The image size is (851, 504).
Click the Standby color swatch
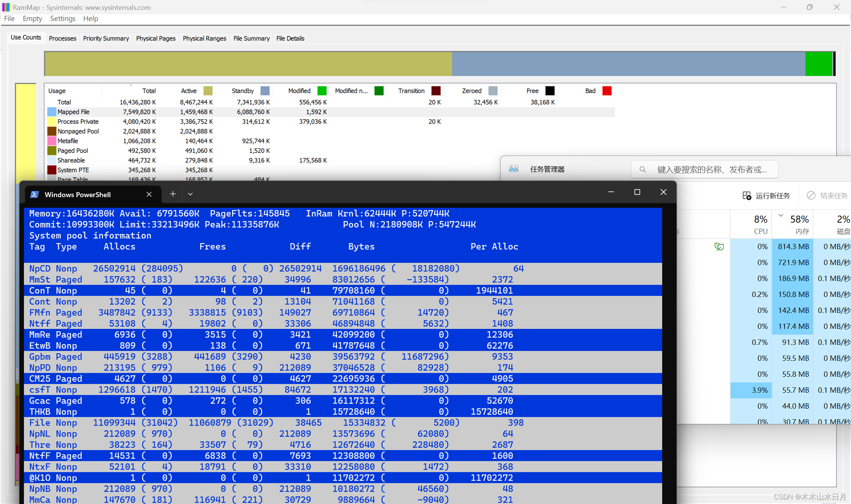(x=265, y=91)
